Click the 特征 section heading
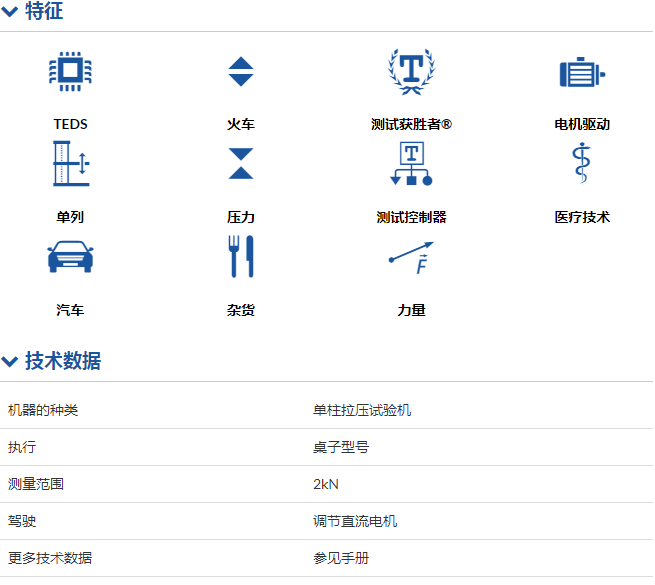The width and height of the screenshot is (655, 585). 44,12
